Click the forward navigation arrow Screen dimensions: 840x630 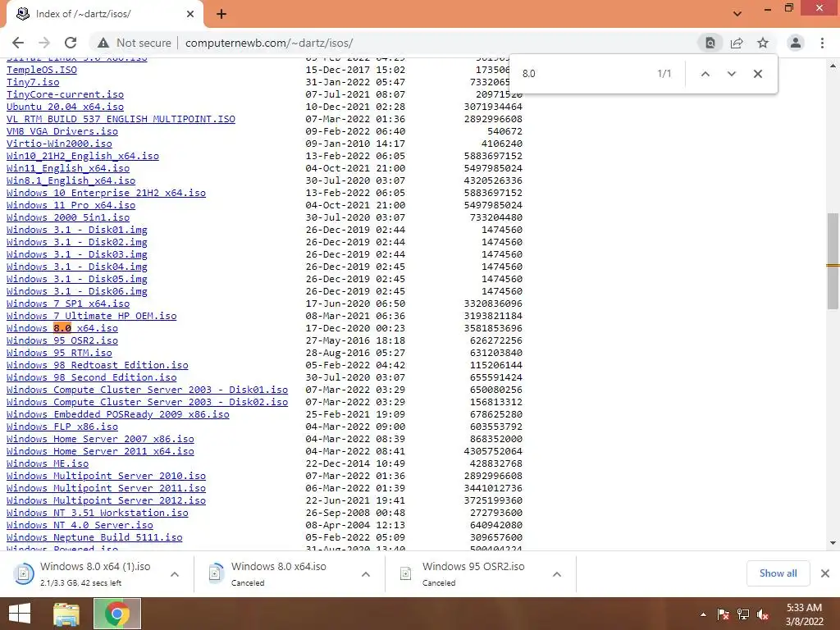pos(44,43)
